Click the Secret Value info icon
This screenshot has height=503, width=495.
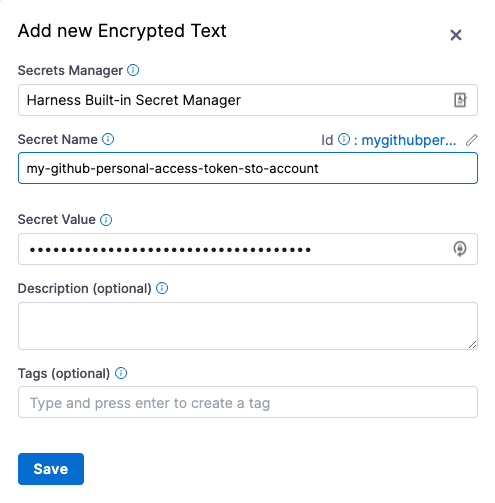pyautogui.click(x=106, y=220)
